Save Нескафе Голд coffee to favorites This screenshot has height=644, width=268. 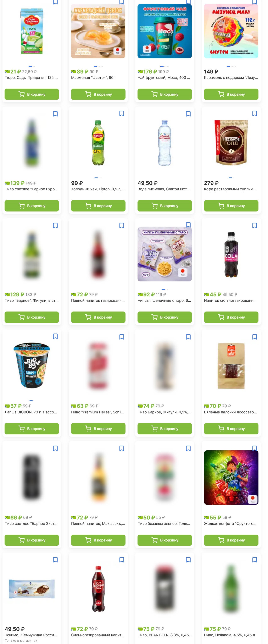coord(255,114)
